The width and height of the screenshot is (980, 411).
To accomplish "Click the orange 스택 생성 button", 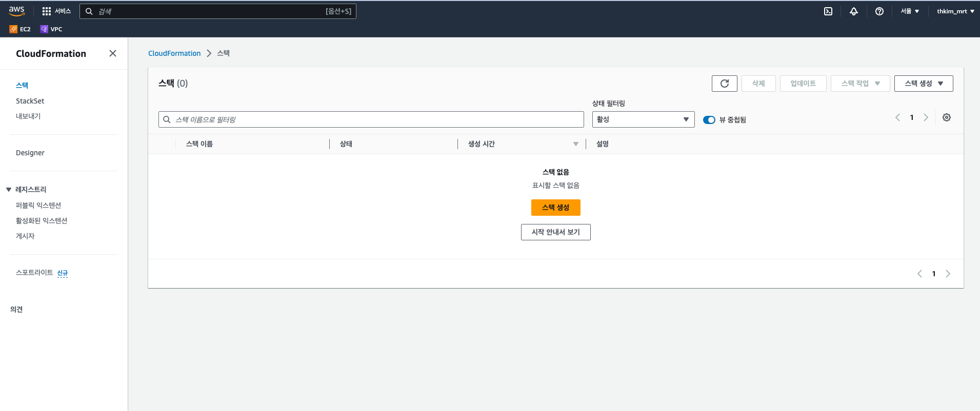I will (556, 208).
